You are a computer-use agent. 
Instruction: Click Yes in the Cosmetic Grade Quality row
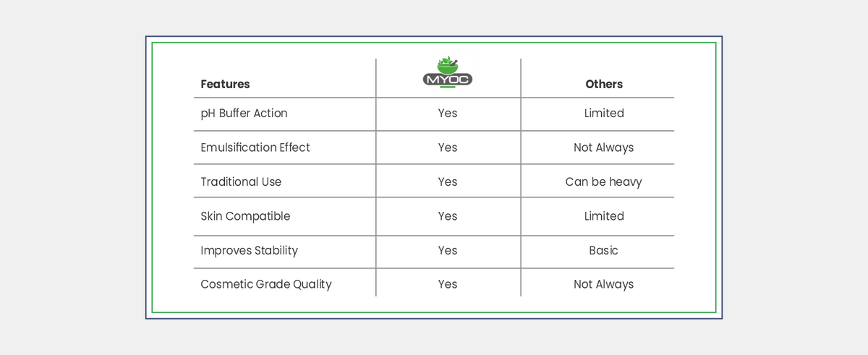coord(448,284)
